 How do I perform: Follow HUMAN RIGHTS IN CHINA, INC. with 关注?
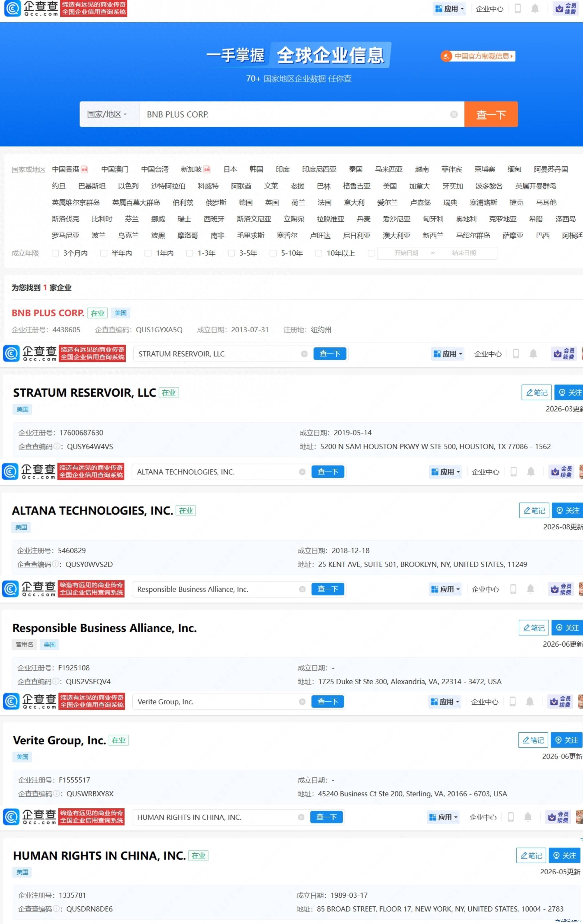click(x=565, y=855)
